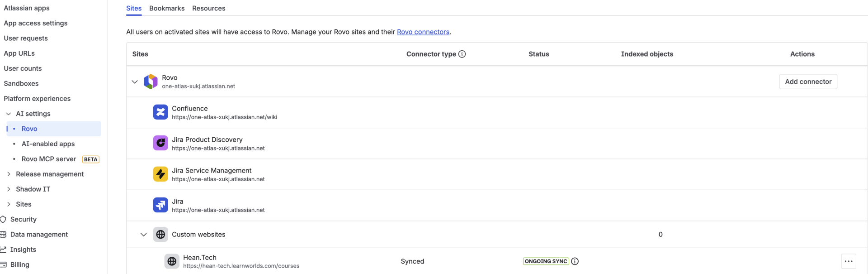Click the Rovo site logo icon
The image size is (868, 274).
click(151, 82)
